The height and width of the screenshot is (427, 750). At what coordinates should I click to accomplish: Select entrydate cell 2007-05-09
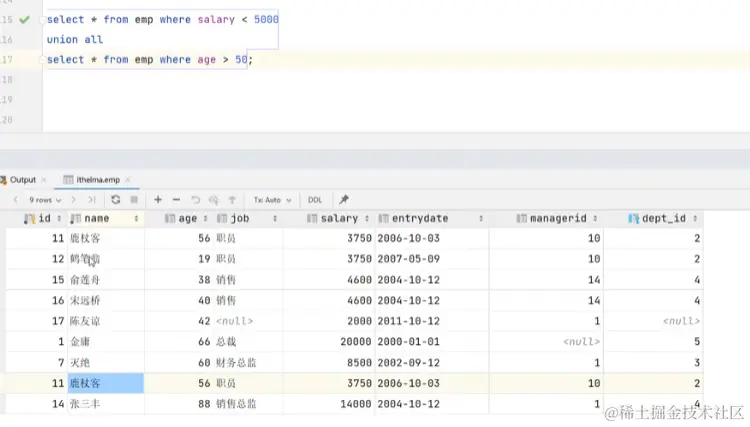(432, 259)
